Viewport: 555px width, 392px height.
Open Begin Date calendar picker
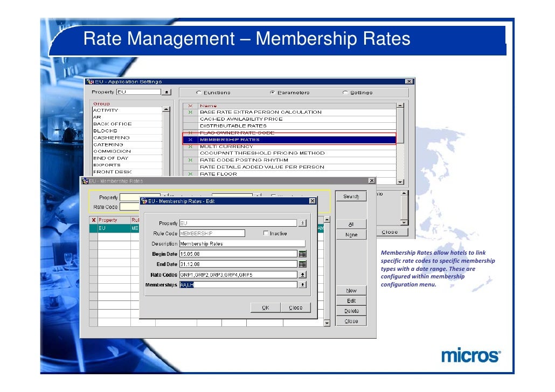coord(302,254)
